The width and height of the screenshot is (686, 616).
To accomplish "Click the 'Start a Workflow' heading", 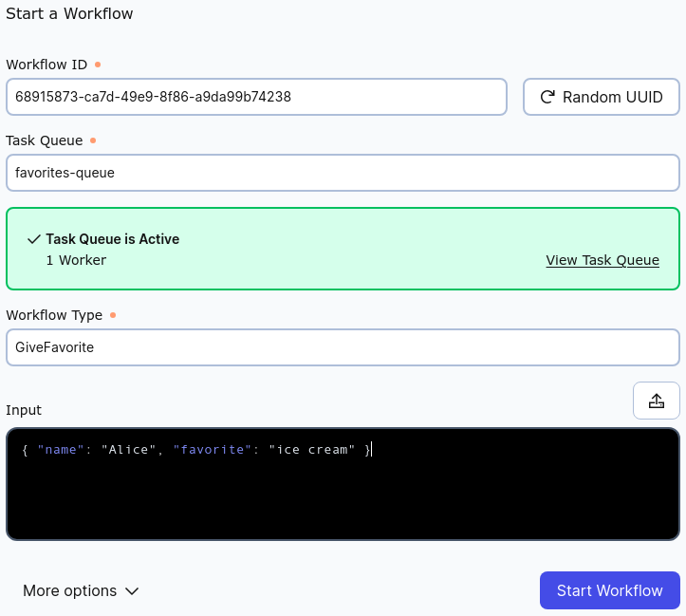I will pyautogui.click(x=69, y=13).
